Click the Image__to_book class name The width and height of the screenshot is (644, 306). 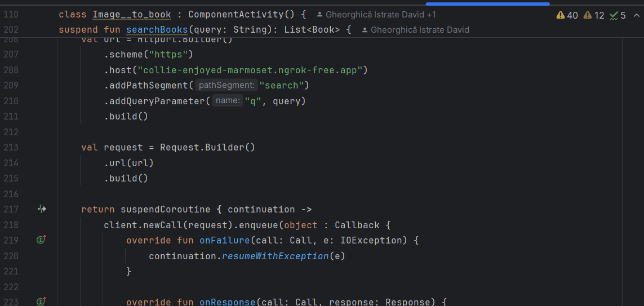pyautogui.click(x=132, y=15)
